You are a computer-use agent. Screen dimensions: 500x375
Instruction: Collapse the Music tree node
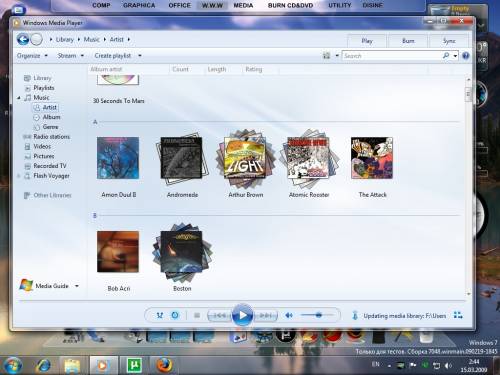coord(19,98)
